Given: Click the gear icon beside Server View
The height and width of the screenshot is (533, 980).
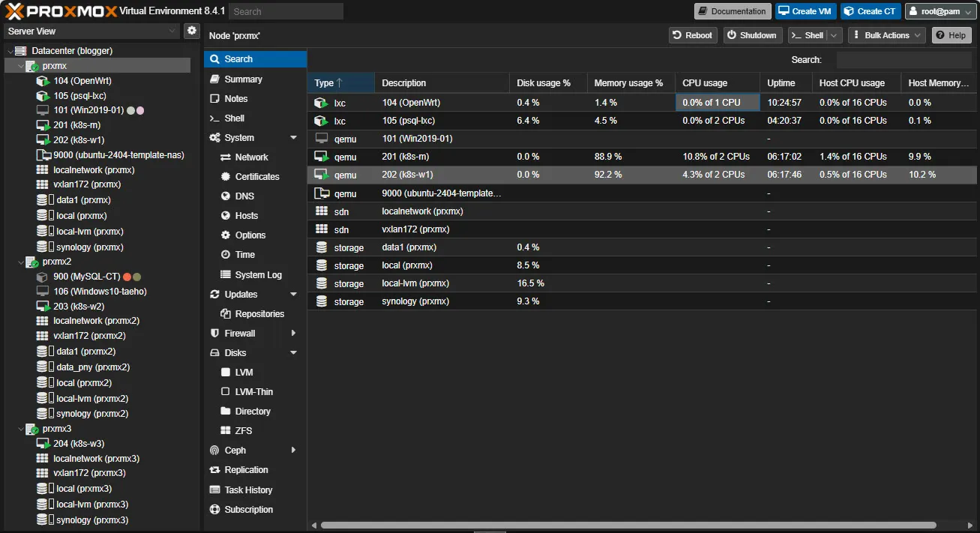Looking at the screenshot, I should pos(193,31).
